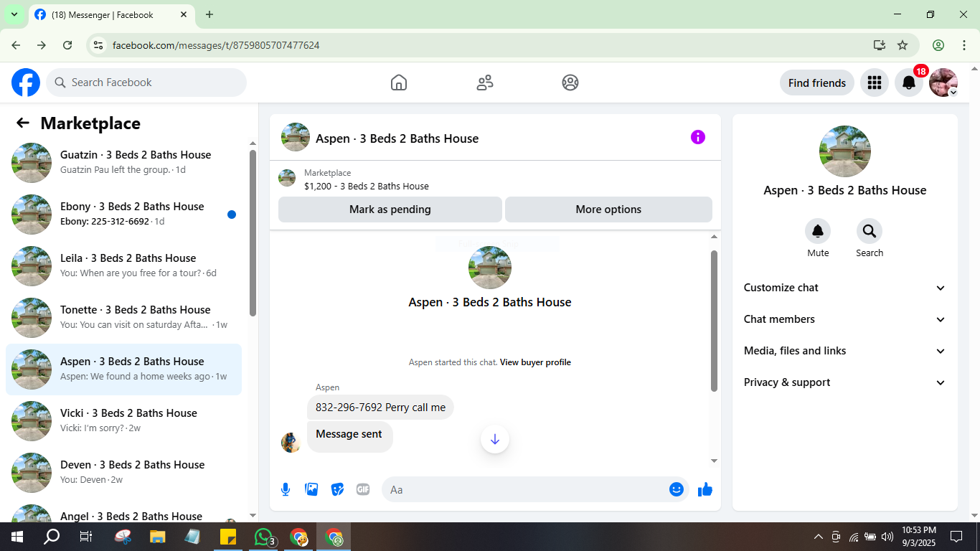Select the Aspen 3 Beds 2 Baths chat
The height and width of the screenshot is (551, 980).
(123, 369)
